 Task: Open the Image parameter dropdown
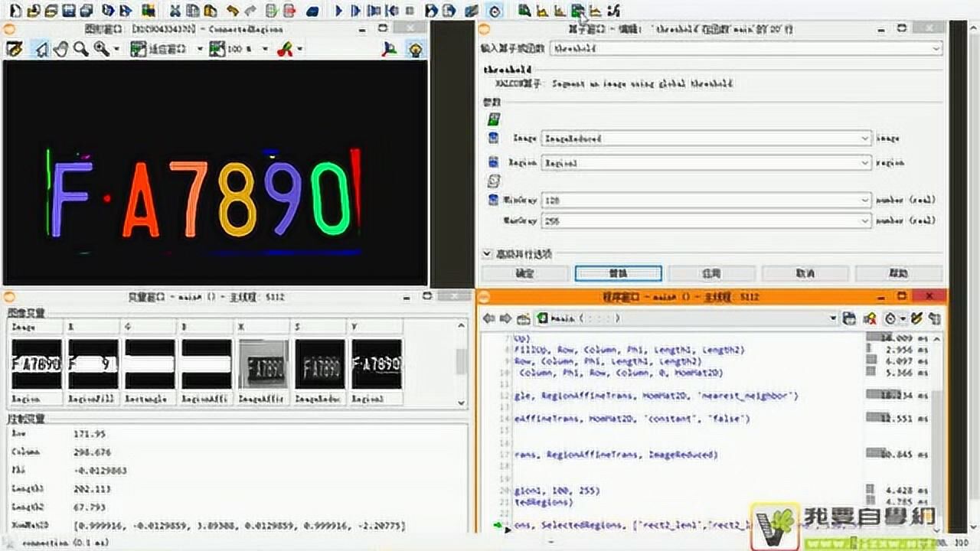[x=865, y=139]
